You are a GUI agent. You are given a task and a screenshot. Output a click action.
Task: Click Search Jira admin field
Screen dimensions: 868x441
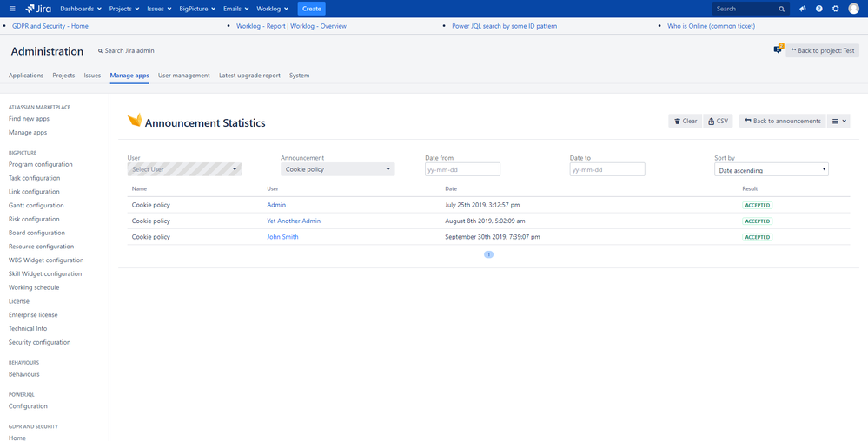pos(126,50)
